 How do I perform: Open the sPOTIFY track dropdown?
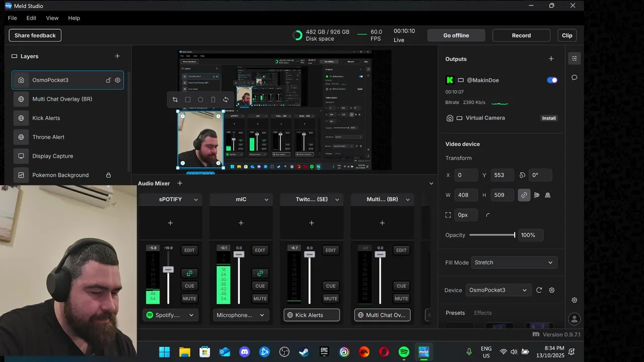(x=196, y=200)
